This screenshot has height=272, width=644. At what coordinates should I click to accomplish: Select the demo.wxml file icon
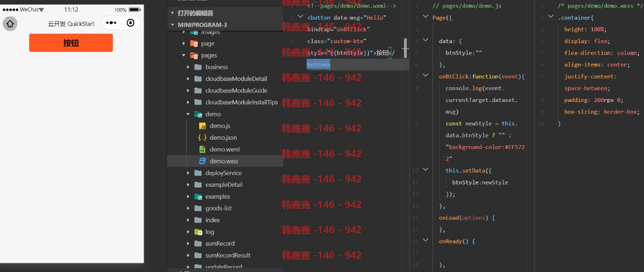[x=203, y=149]
